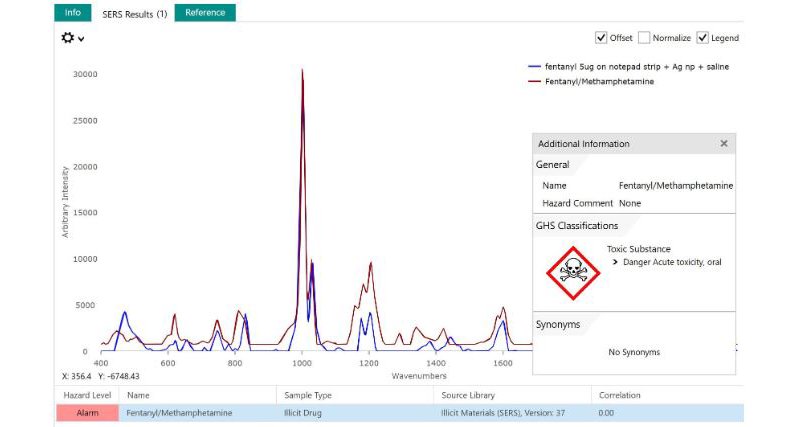The image size is (800, 427).
Task: Switch to the Info tab
Action: click(x=73, y=13)
